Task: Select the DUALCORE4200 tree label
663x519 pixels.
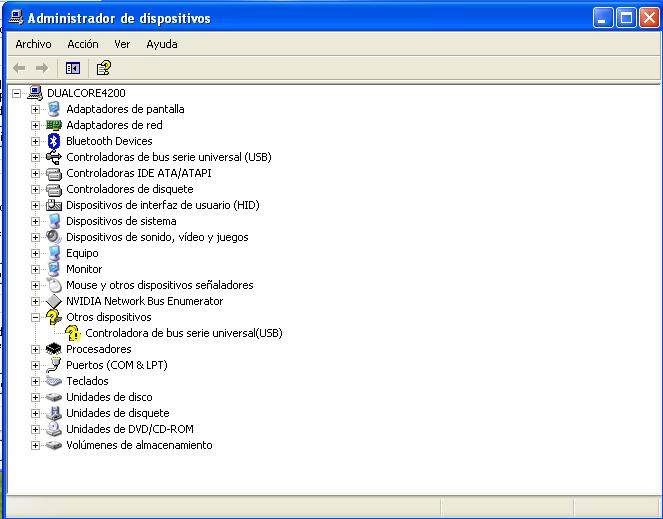Action: (86, 93)
